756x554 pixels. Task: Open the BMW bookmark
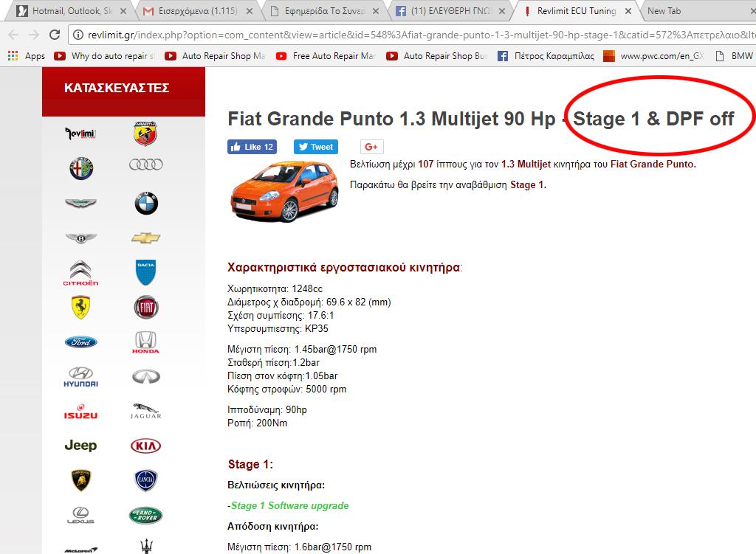point(735,56)
